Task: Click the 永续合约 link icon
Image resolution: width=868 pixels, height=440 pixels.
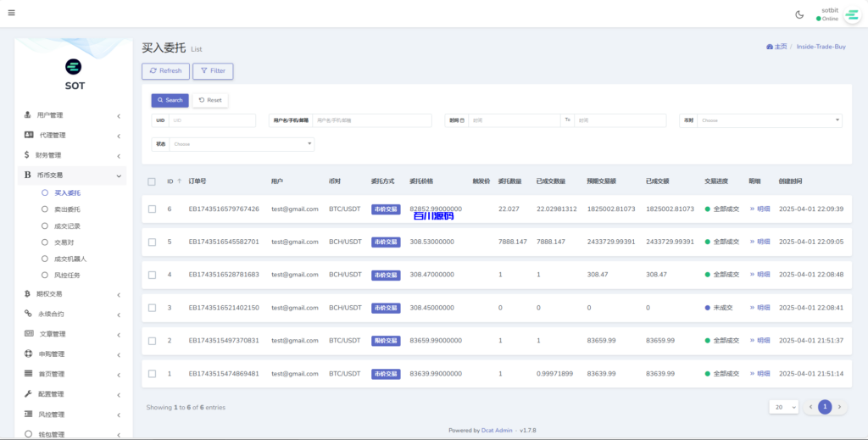Action: point(28,314)
